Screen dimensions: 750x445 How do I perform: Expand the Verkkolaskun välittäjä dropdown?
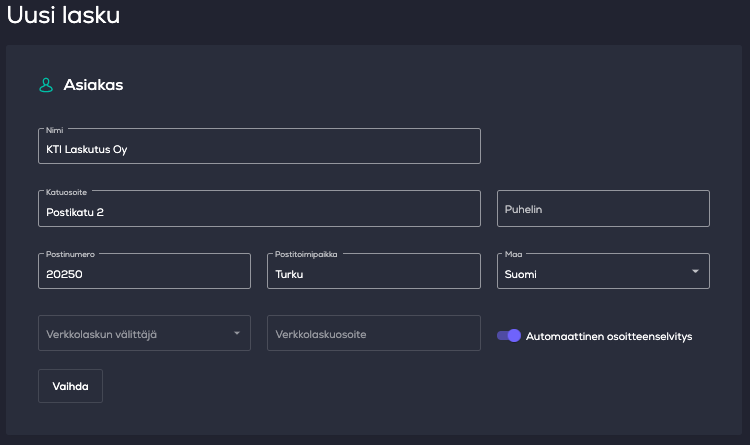pyautogui.click(x=144, y=333)
